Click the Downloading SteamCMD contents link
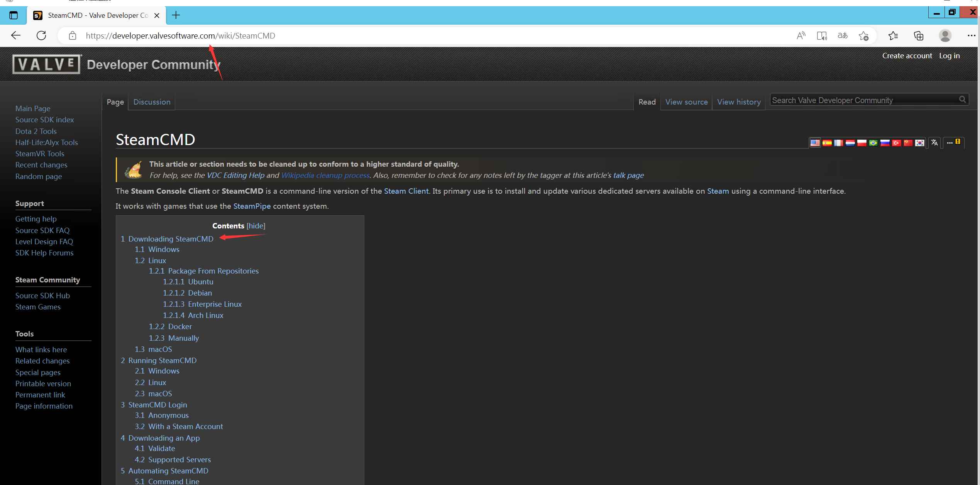This screenshot has width=980, height=485. pos(171,239)
